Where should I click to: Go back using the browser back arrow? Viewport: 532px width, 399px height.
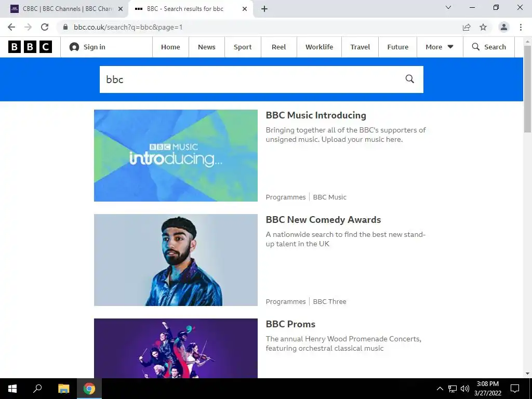11,27
